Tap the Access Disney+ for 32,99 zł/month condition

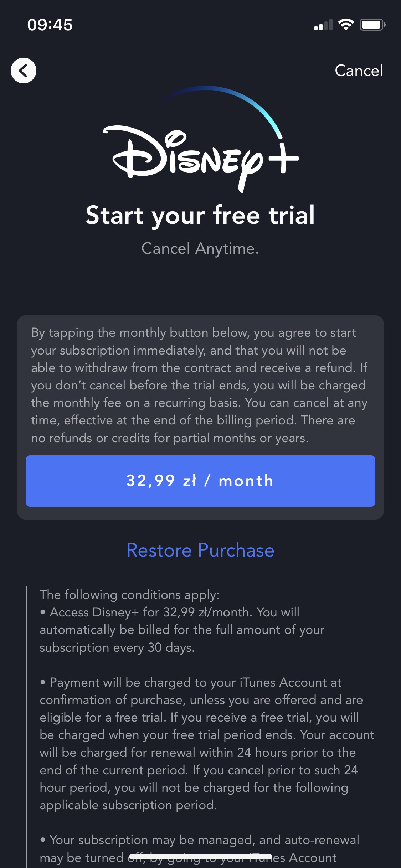click(x=182, y=630)
